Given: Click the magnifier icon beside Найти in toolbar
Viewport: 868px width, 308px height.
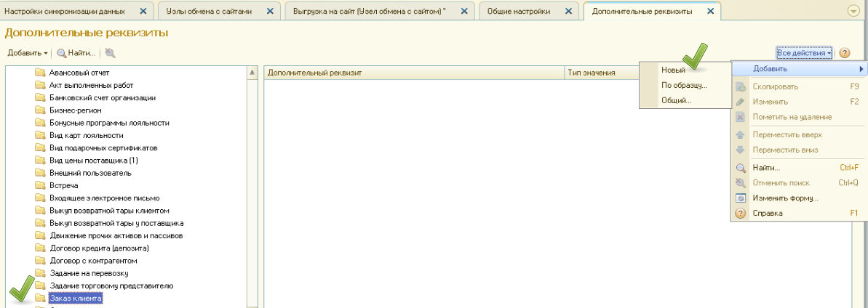Looking at the screenshot, I should tap(62, 53).
